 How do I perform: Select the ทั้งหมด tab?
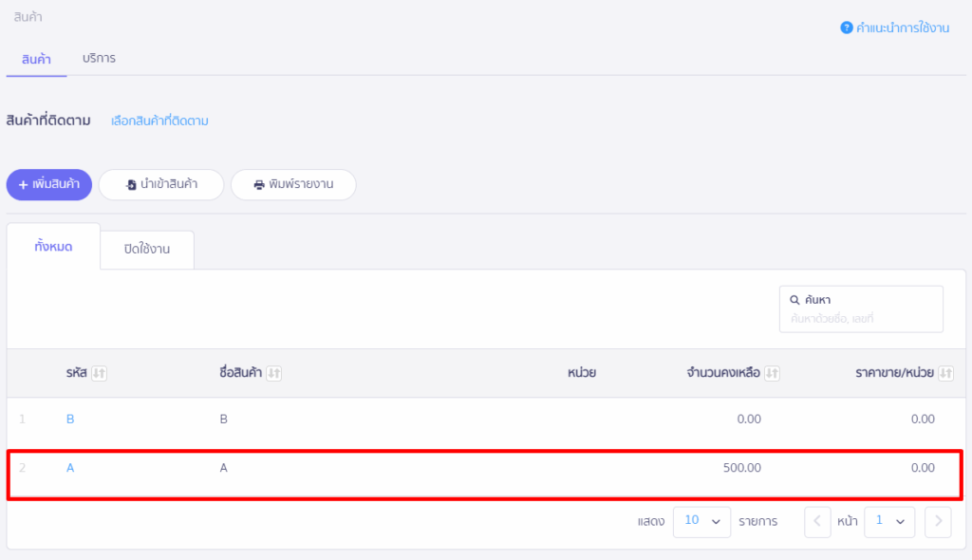pyautogui.click(x=53, y=247)
